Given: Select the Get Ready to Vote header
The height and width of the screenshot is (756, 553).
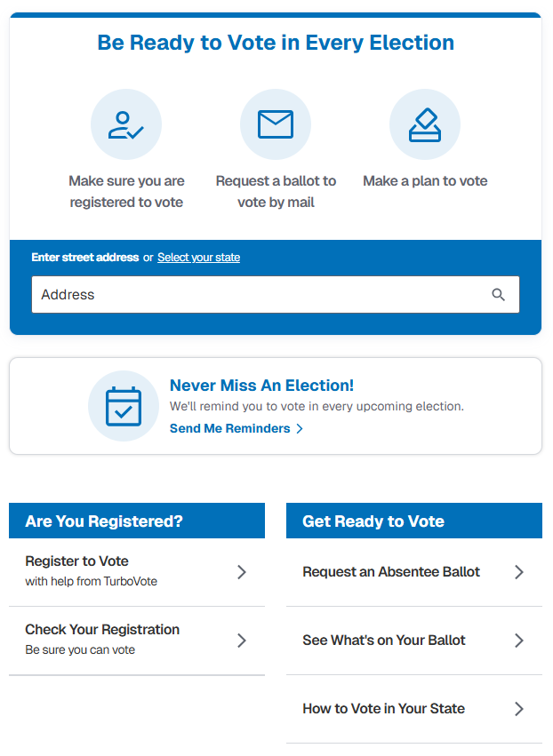Looking at the screenshot, I should click(373, 521).
